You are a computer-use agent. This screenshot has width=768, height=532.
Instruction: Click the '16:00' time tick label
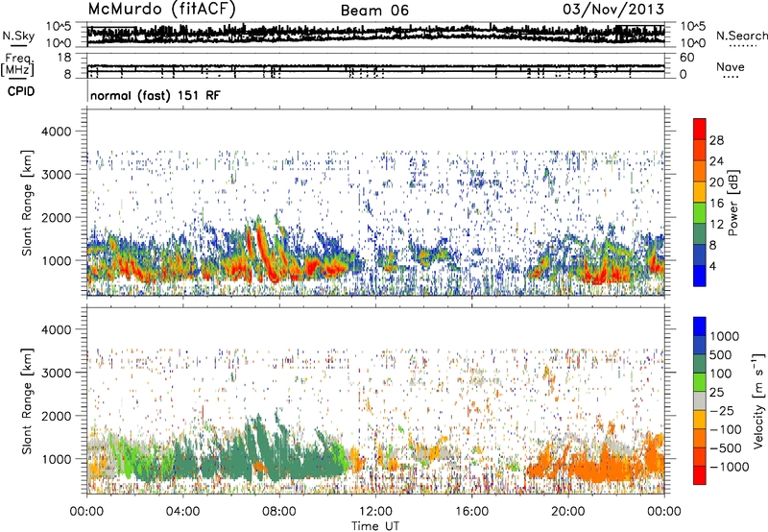point(471,512)
